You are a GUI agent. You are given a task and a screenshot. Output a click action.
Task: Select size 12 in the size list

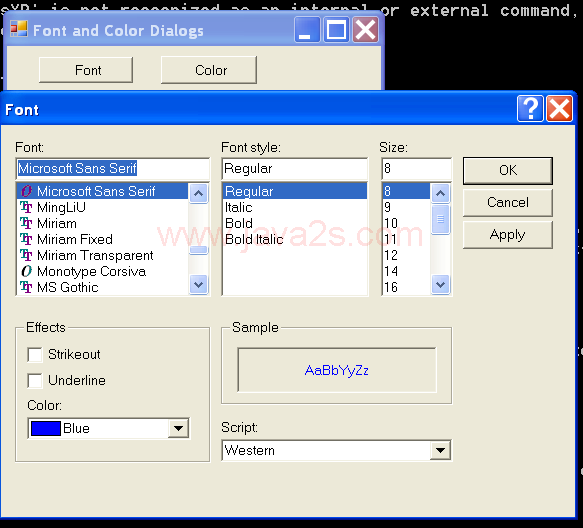click(x=406, y=255)
